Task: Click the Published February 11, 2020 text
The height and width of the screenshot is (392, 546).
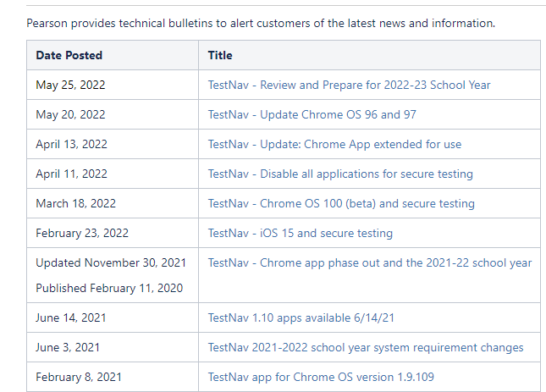Action: [108, 288]
